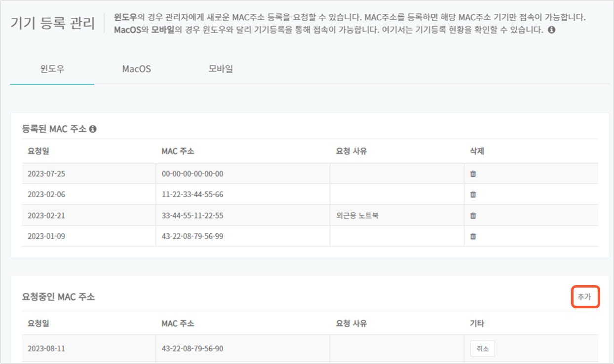Image resolution: width=614 pixels, height=364 pixels.
Task: Select the 2023-02-06 date cell
Action: coord(89,194)
